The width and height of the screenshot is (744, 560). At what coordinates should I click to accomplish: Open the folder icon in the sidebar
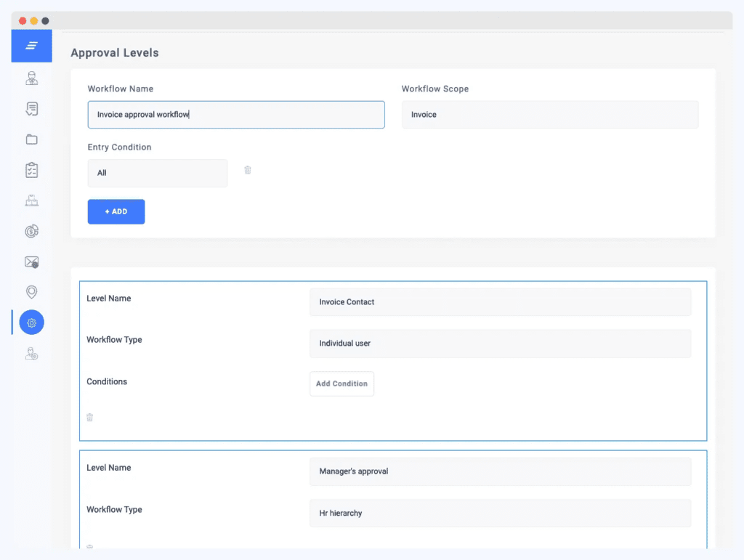click(x=32, y=139)
